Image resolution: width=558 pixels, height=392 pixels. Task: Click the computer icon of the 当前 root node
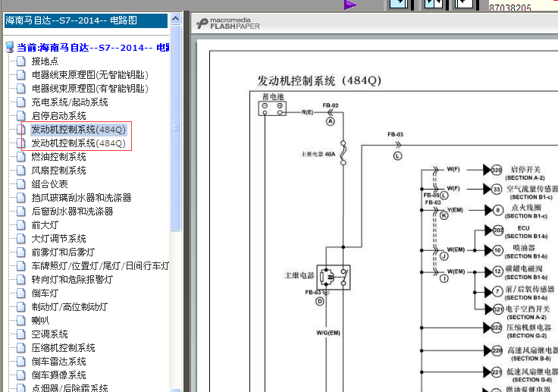[10, 47]
